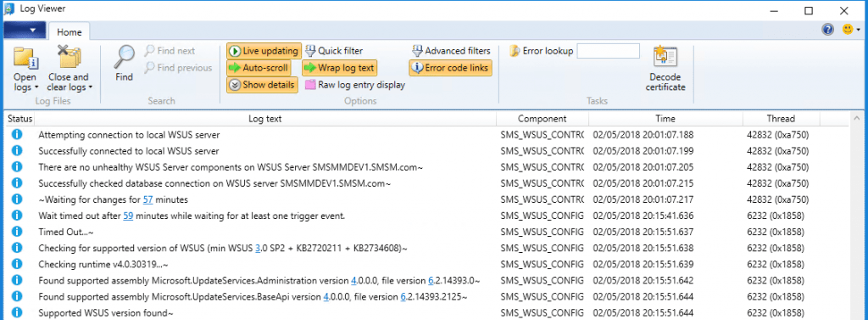This screenshot has width=868, height=320.
Task: Expand the Open logs dropdown arrow
Action: tap(36, 87)
